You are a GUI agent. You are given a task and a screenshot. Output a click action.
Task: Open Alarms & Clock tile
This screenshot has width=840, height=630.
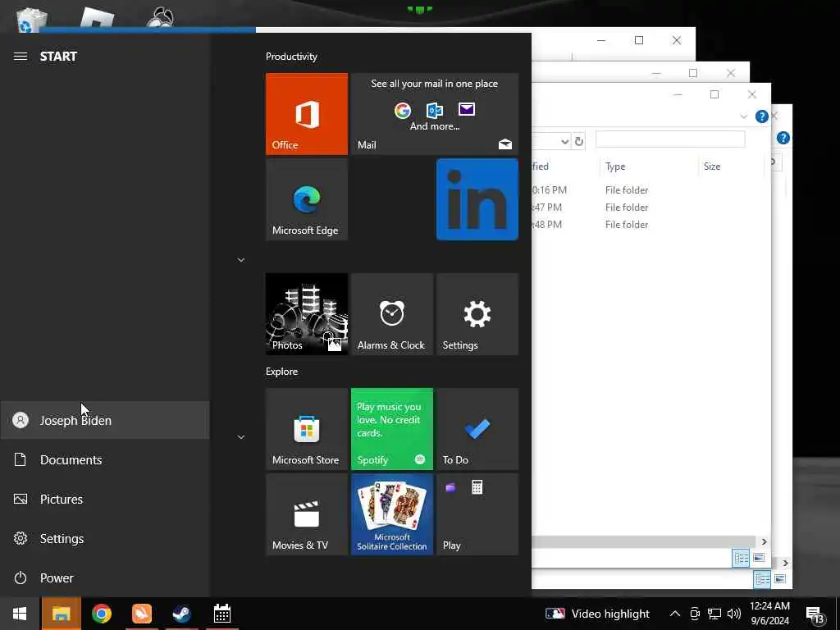[391, 314]
